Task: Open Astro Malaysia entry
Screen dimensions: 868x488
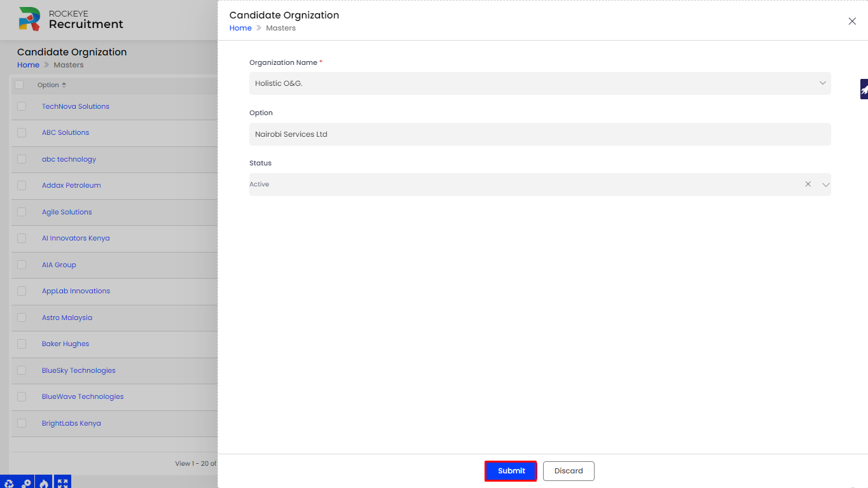Action: tap(67, 317)
